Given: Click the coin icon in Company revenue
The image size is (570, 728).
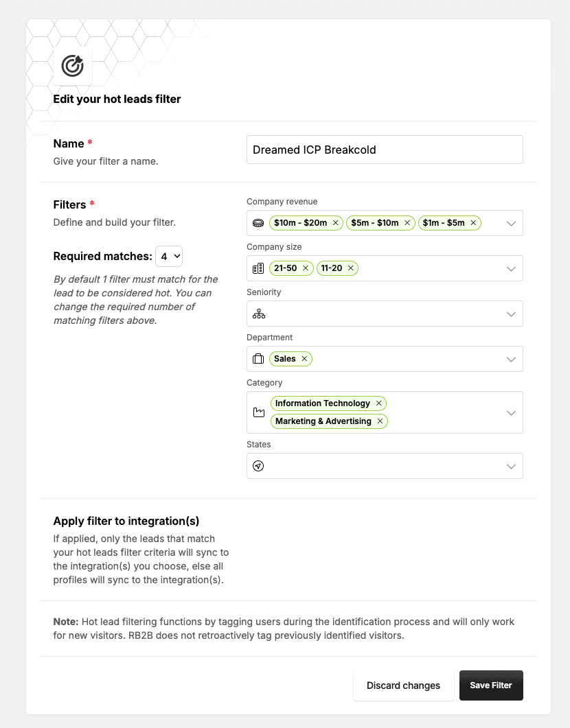Looking at the screenshot, I should (258, 223).
